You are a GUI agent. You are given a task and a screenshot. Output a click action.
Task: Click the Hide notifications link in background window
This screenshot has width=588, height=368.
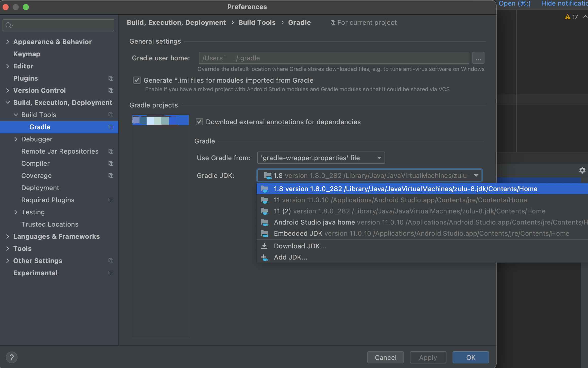(x=564, y=4)
